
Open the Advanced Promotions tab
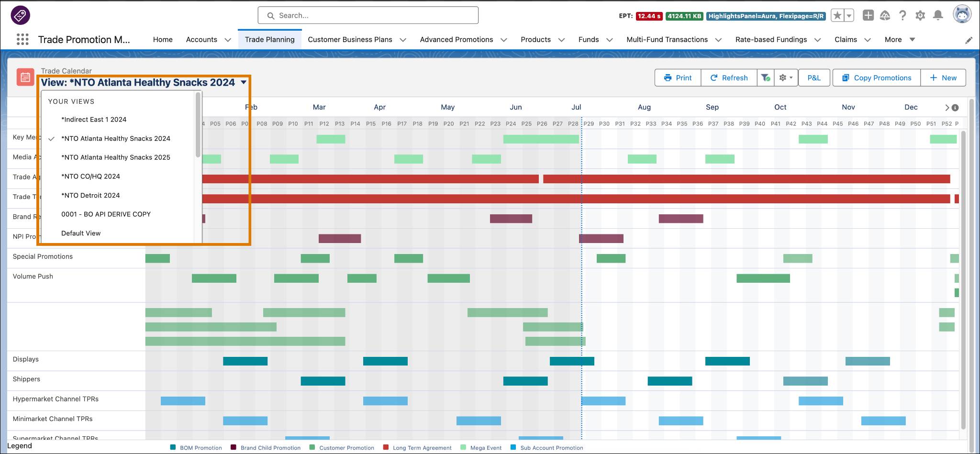(457, 40)
